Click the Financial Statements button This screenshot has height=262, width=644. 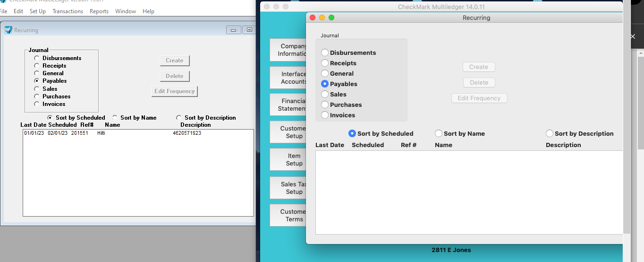pos(288,105)
